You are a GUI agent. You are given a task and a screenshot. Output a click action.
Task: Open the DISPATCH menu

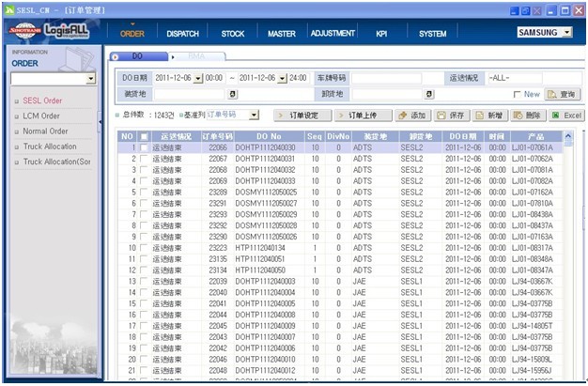pos(183,33)
